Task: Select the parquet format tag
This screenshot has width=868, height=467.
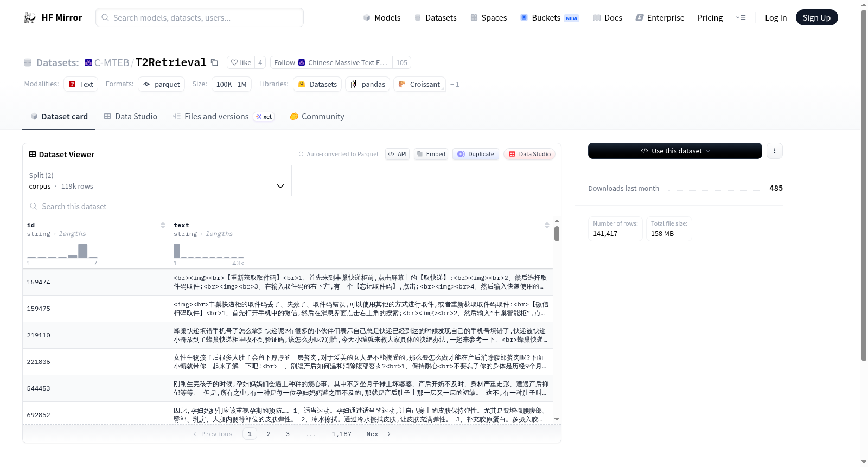Action: pyautogui.click(x=161, y=84)
